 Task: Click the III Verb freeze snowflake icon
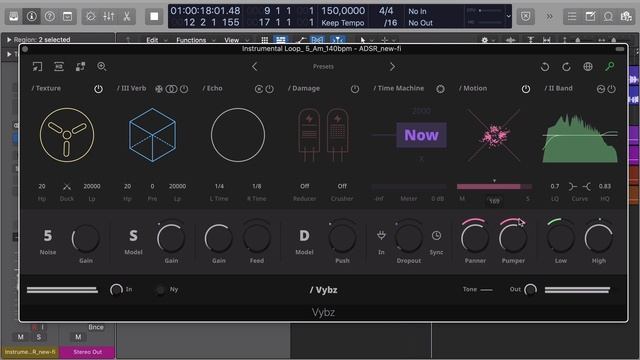pos(159,89)
